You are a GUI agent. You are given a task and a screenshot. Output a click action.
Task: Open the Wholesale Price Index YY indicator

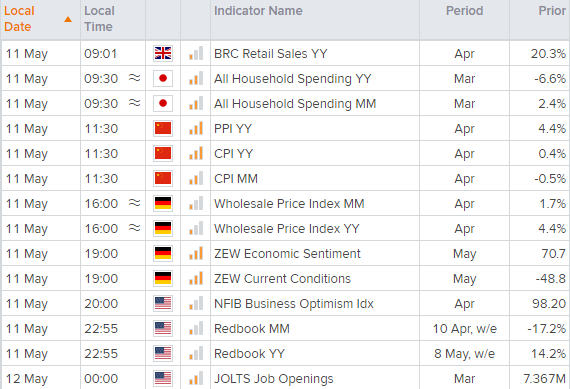(286, 229)
